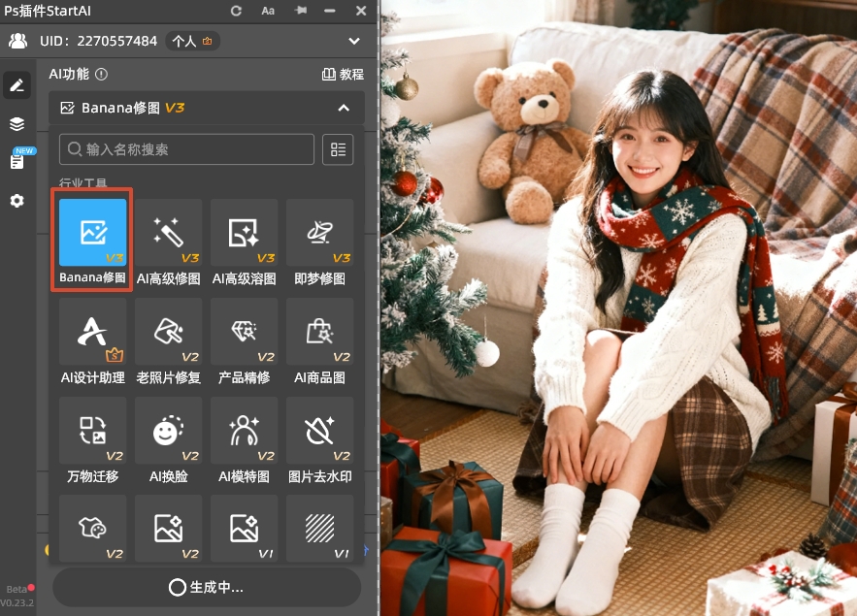Open the AI模特图 tool
The height and width of the screenshot is (616, 857).
244,431
